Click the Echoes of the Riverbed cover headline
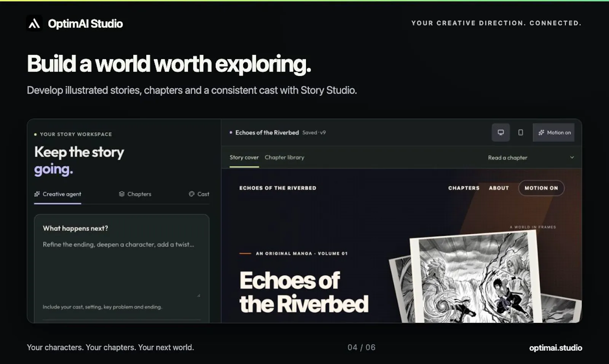Viewport: 609px width, 364px height. [304, 292]
